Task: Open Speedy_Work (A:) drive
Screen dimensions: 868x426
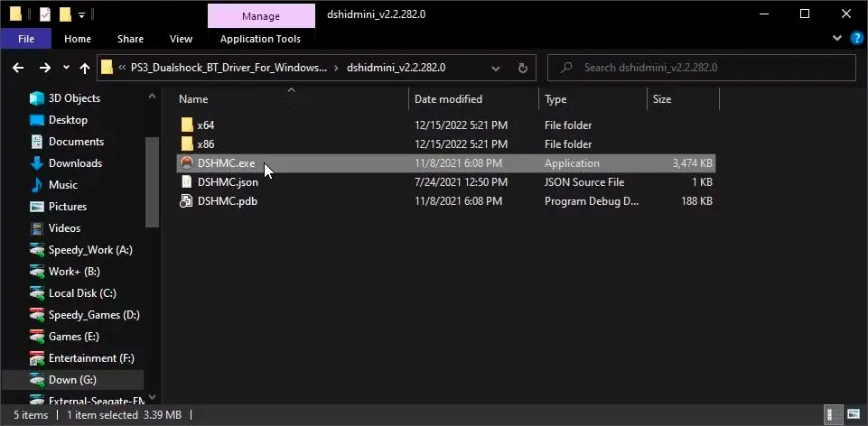Action: click(x=90, y=249)
